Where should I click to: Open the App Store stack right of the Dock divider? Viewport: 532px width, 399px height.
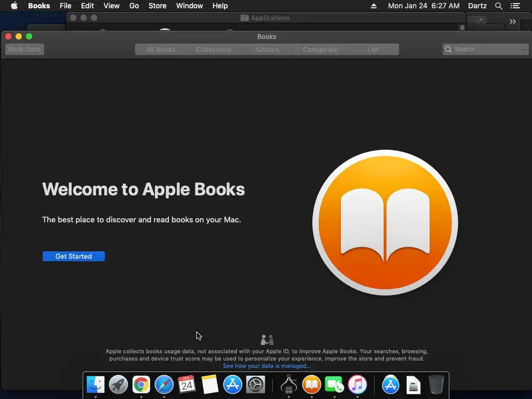click(391, 385)
